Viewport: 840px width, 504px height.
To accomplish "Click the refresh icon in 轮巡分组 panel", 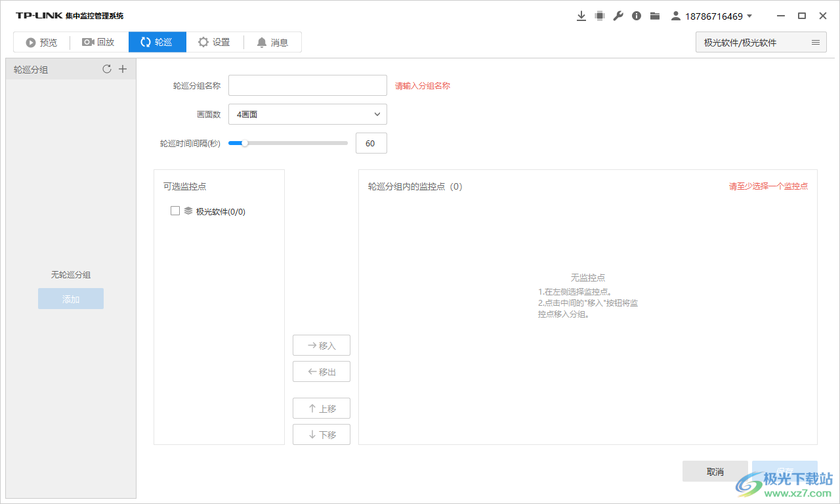I will coord(107,68).
